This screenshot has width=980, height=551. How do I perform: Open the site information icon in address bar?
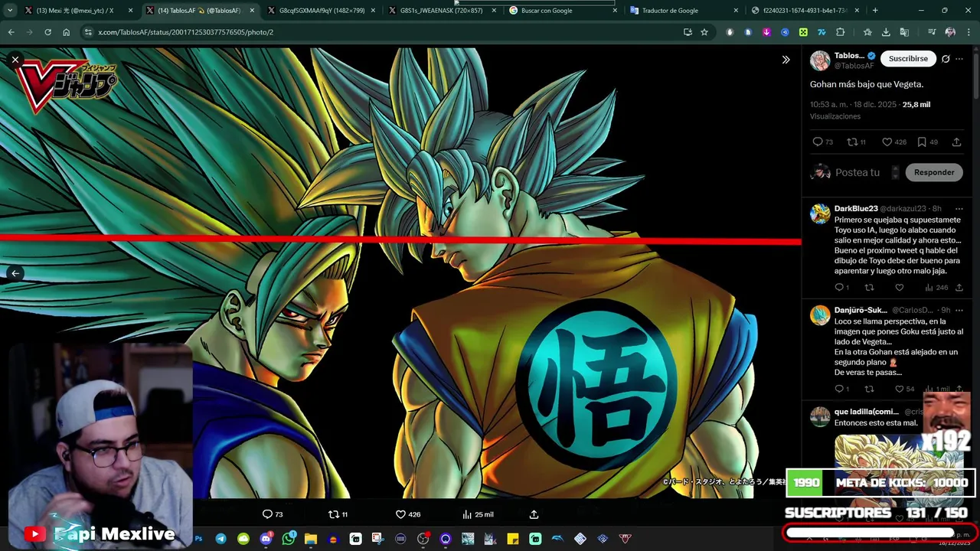pos(88,32)
